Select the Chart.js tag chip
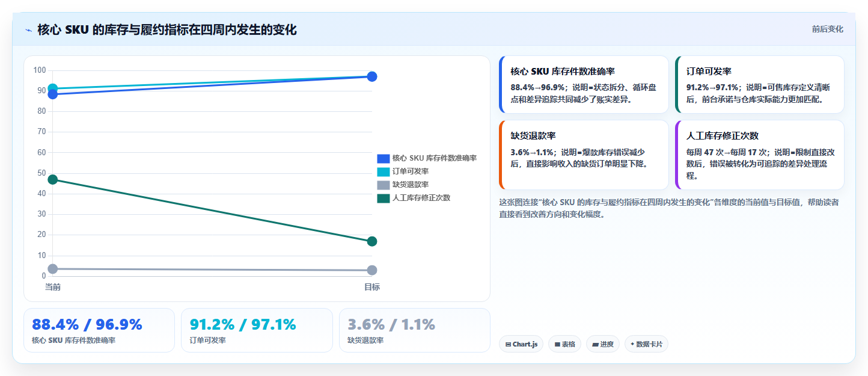This screenshot has width=868, height=376. (521, 344)
